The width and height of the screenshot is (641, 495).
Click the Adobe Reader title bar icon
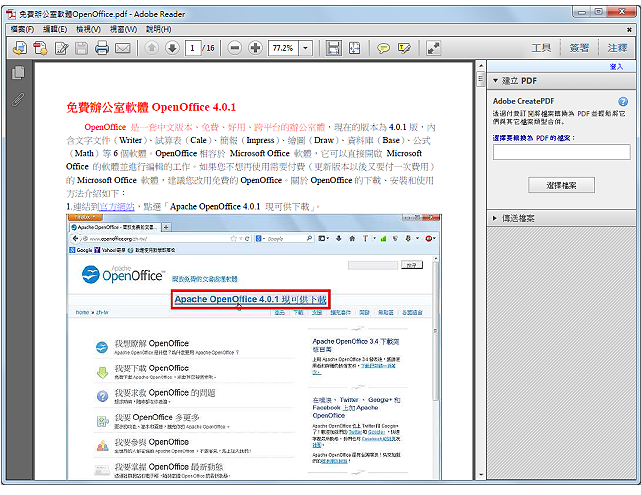coord(11,15)
